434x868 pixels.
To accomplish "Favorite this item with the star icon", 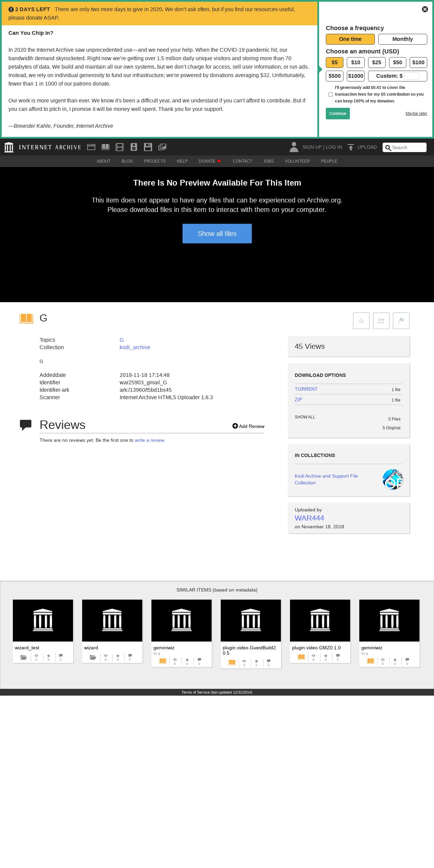I will (361, 321).
